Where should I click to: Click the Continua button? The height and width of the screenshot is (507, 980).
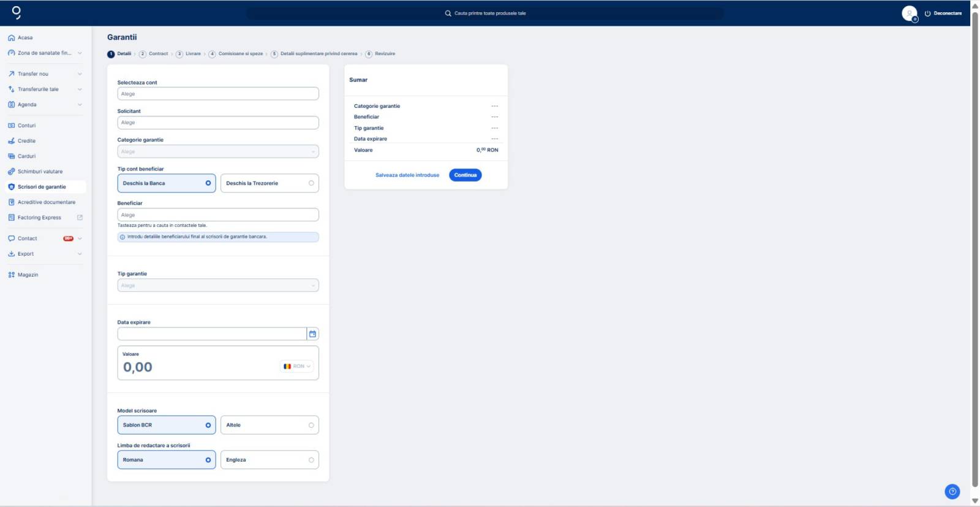point(465,175)
